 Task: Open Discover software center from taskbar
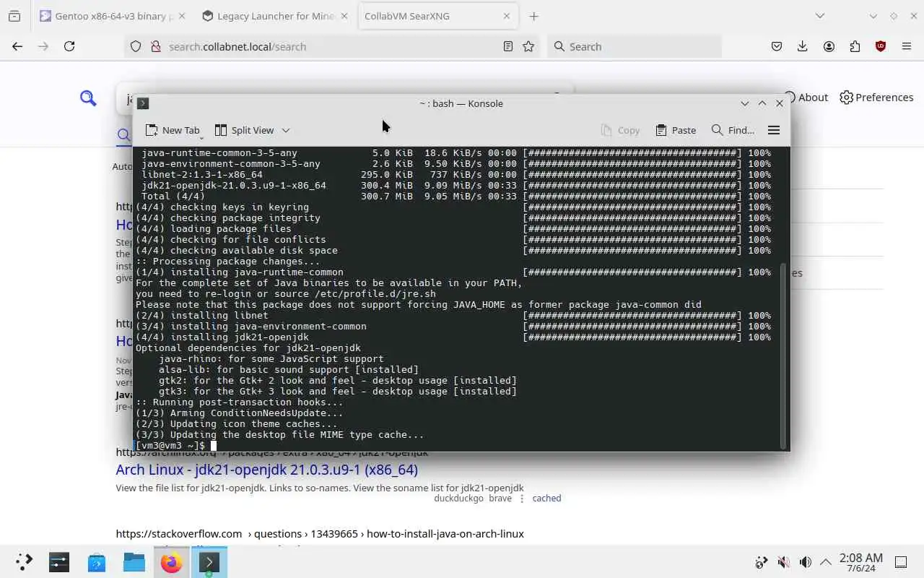pos(97,561)
